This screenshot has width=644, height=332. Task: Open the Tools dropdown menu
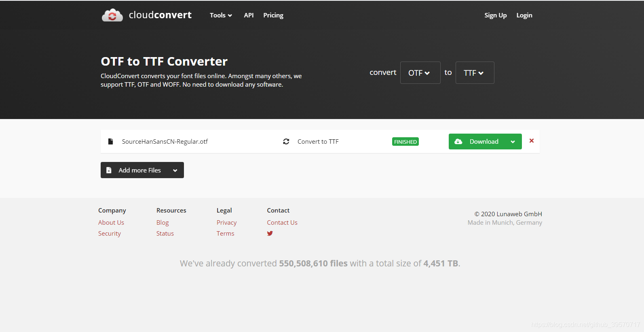221,15
